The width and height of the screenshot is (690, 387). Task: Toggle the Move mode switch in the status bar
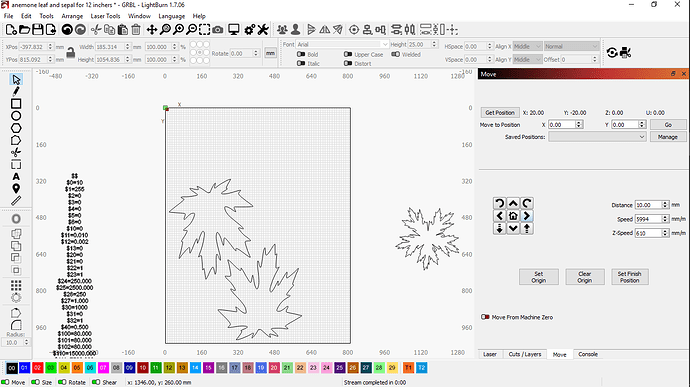point(5,382)
